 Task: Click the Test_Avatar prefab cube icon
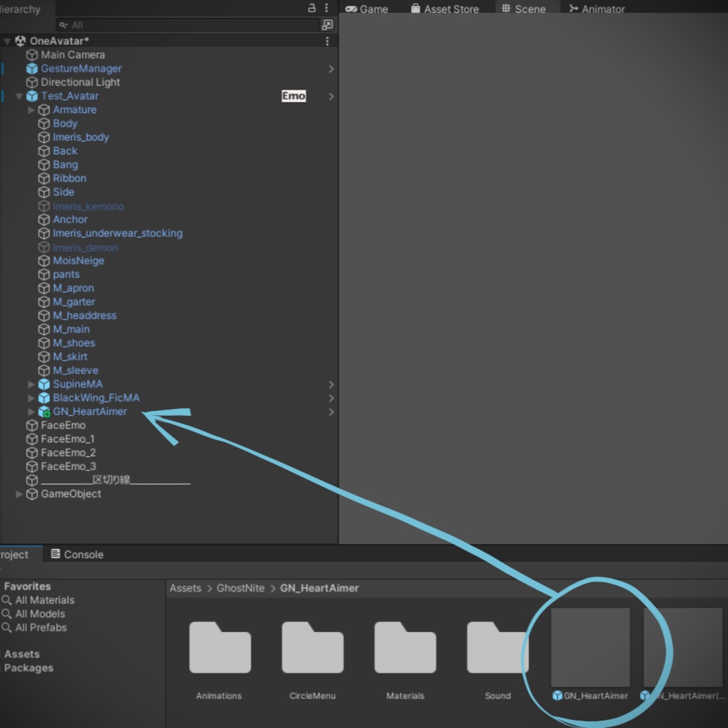click(32, 96)
